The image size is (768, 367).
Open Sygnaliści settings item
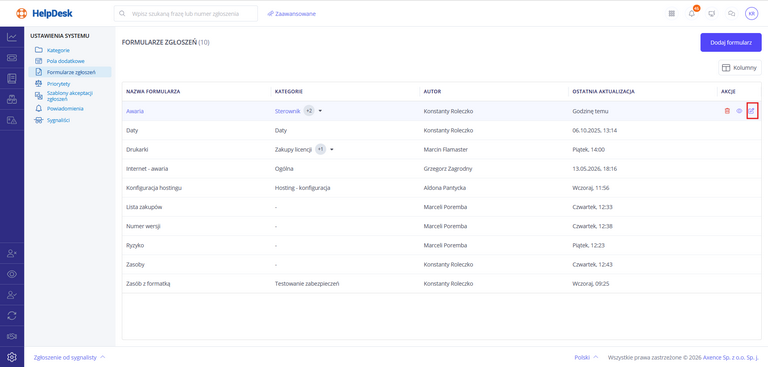58,120
